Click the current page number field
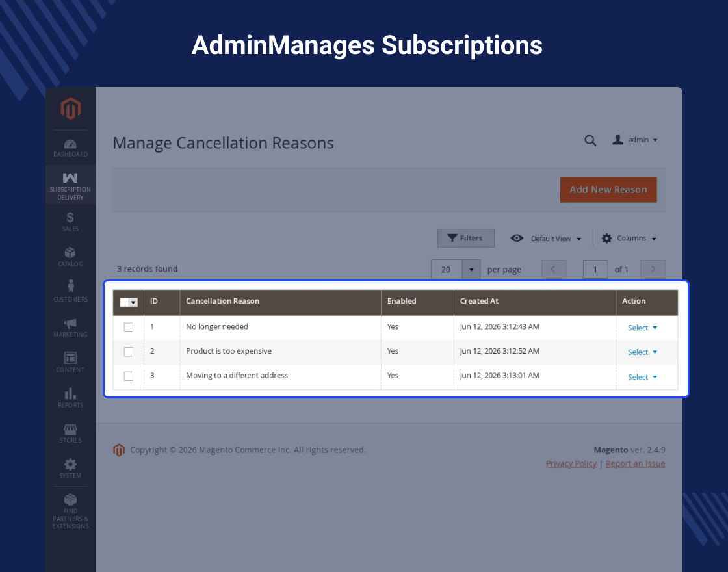The height and width of the screenshot is (572, 728). (595, 269)
